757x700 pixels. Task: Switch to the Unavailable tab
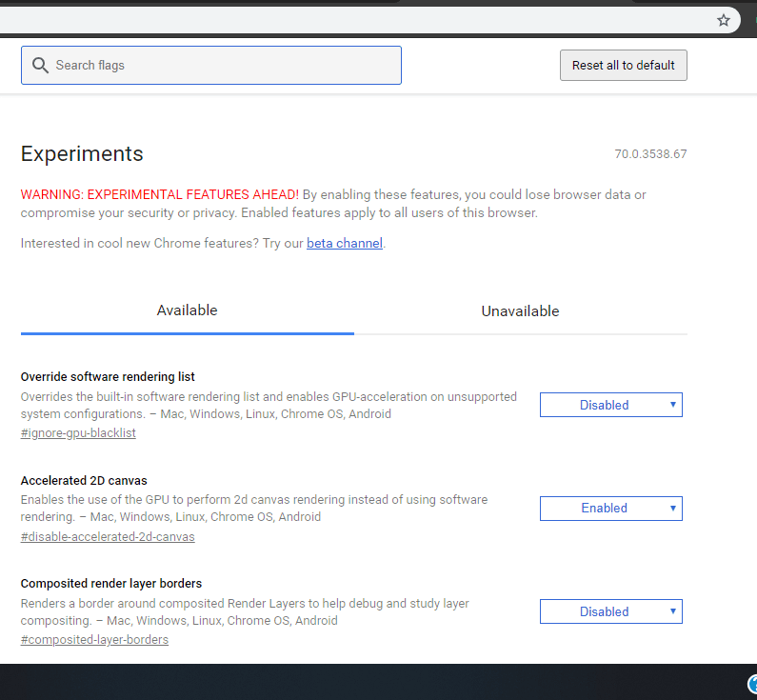(521, 311)
